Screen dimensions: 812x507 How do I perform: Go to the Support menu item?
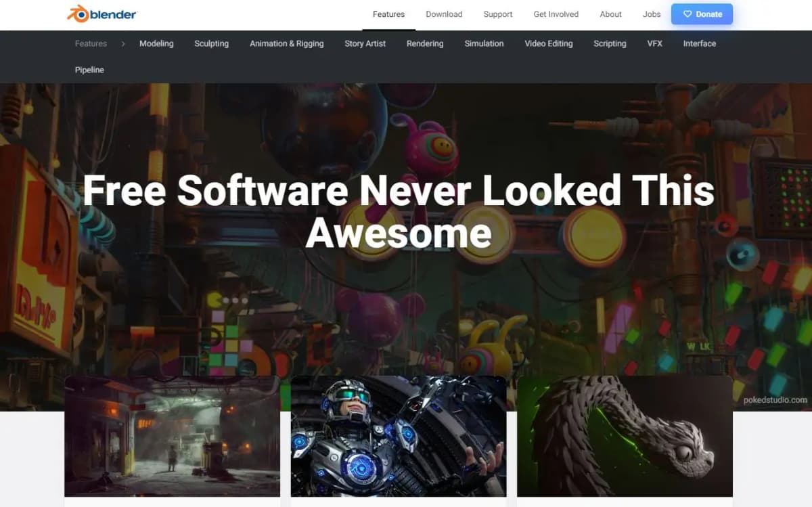tap(498, 14)
